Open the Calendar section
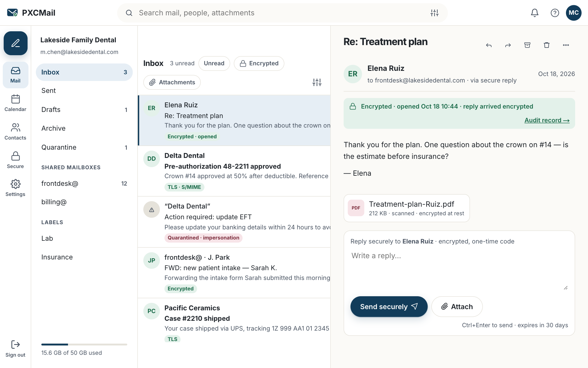The image size is (588, 368). (x=15, y=103)
